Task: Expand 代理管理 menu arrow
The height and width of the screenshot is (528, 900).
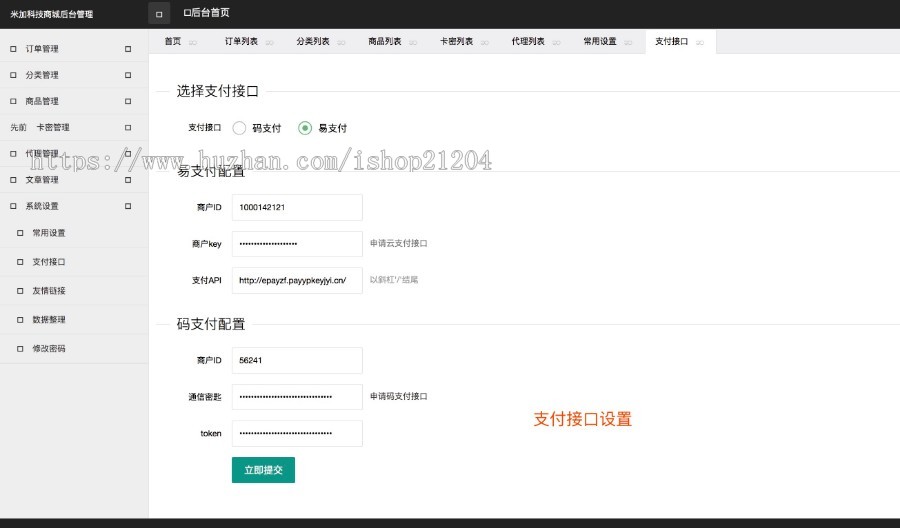Action: pyautogui.click(x=128, y=153)
